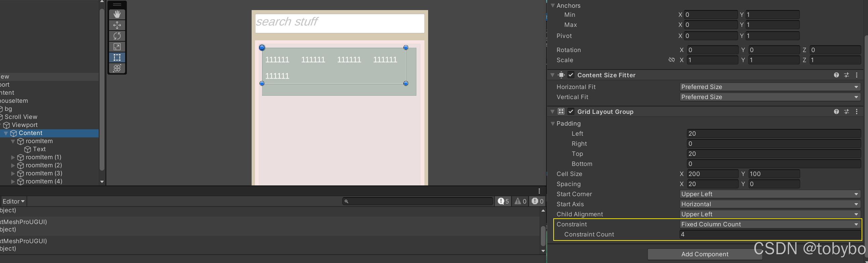Toggle the Scale constrained-proportions link icon
868x263 pixels.
click(x=672, y=60)
